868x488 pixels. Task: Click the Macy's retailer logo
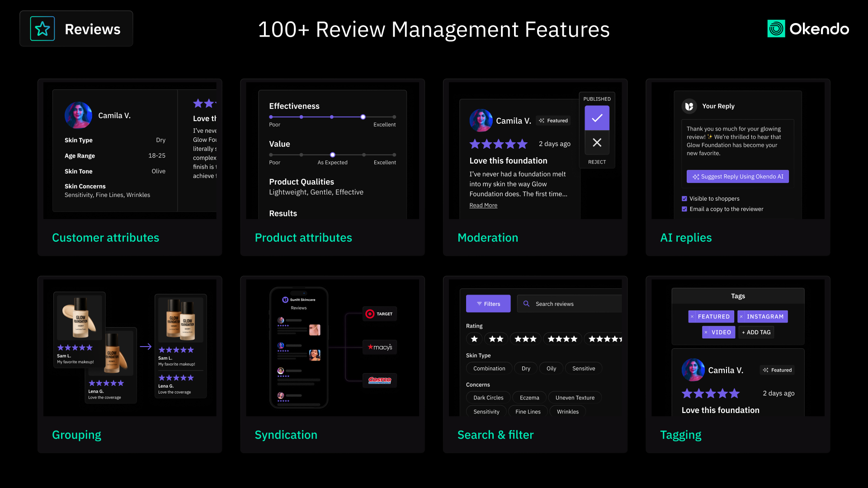coord(379,347)
